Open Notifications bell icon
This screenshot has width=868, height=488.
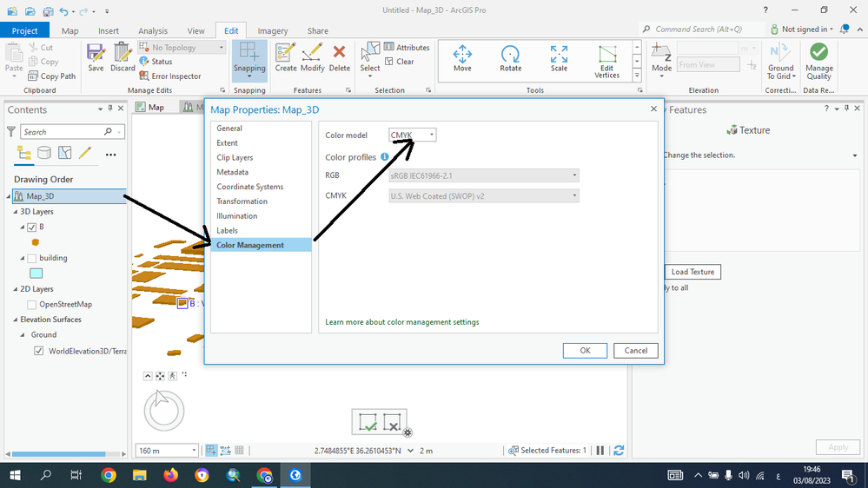[x=845, y=30]
